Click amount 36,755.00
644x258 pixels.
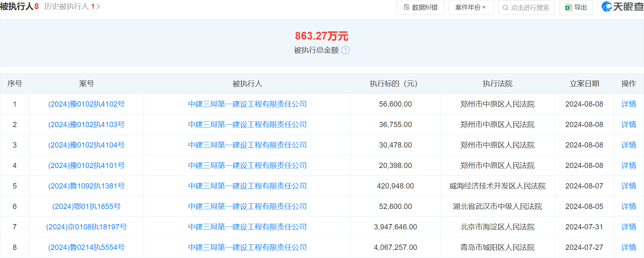click(395, 125)
